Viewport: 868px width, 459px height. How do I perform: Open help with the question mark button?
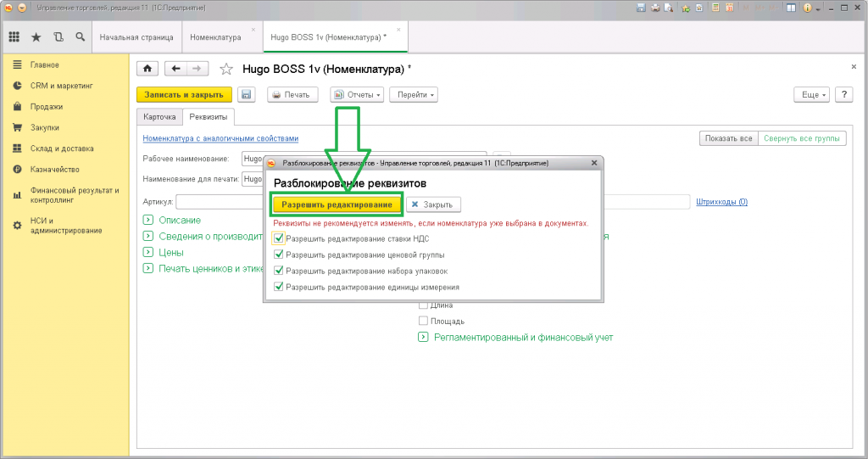(x=843, y=95)
